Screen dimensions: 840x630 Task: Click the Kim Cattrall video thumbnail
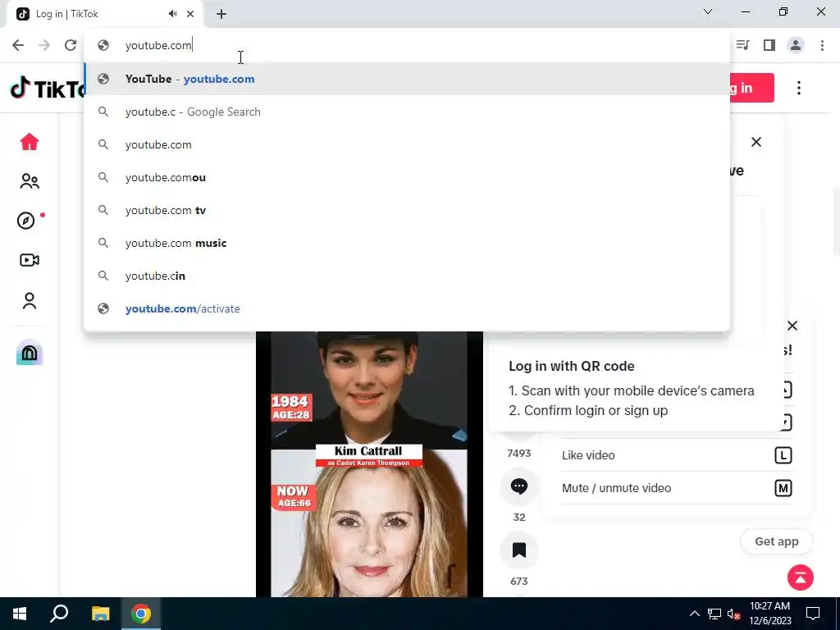pyautogui.click(x=369, y=464)
